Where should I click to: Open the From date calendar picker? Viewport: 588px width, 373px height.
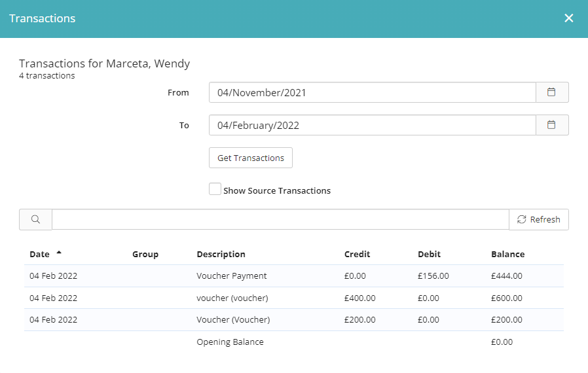[x=551, y=92]
